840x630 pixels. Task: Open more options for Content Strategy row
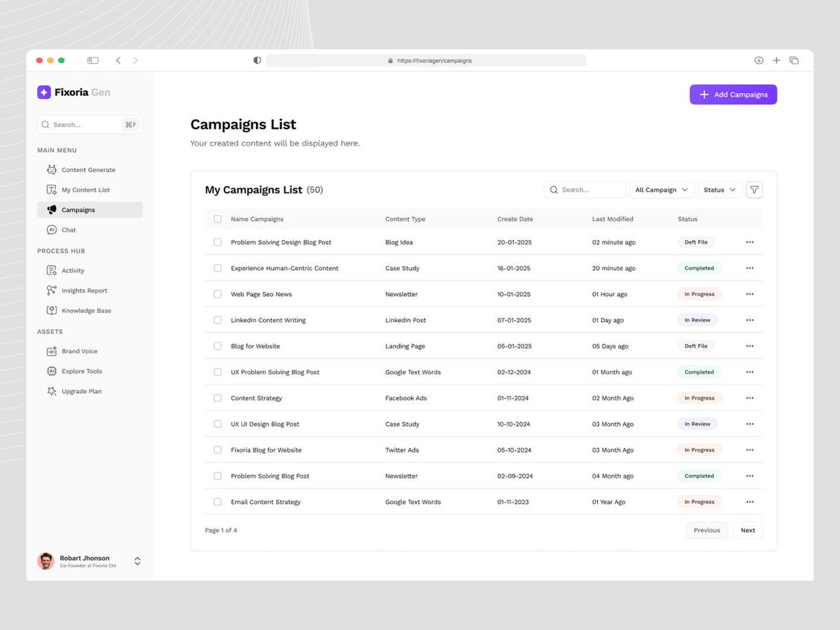750,398
